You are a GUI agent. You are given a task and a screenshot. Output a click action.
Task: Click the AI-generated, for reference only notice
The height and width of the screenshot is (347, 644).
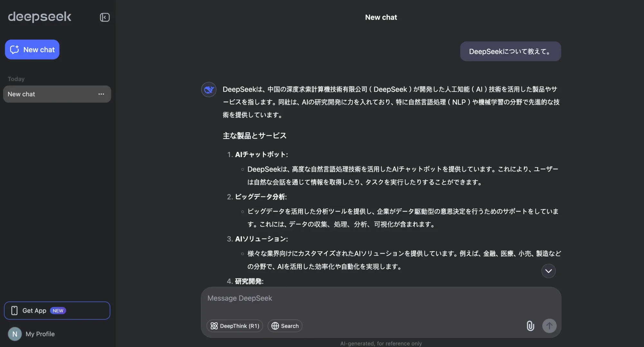[x=381, y=343]
